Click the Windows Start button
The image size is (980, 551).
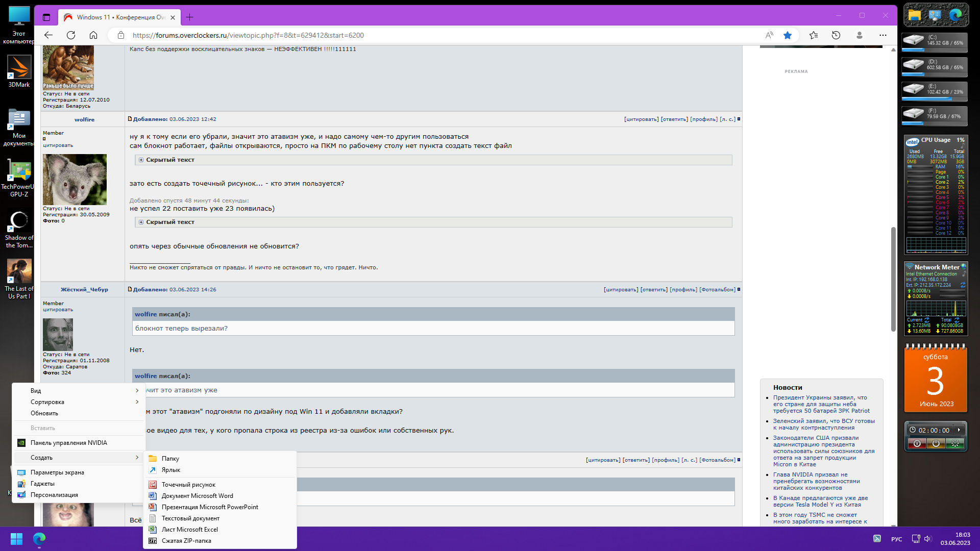click(16, 539)
